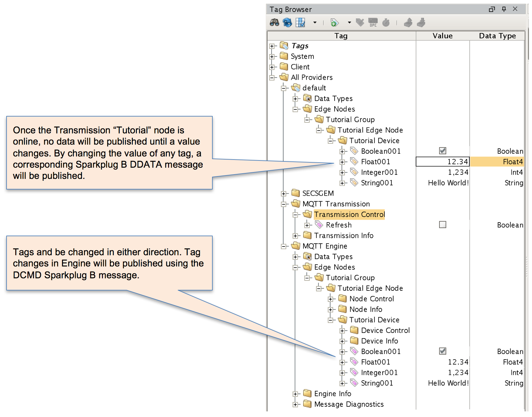
Task: Click the refresh tag browser icon
Action: pyautogui.click(x=287, y=22)
